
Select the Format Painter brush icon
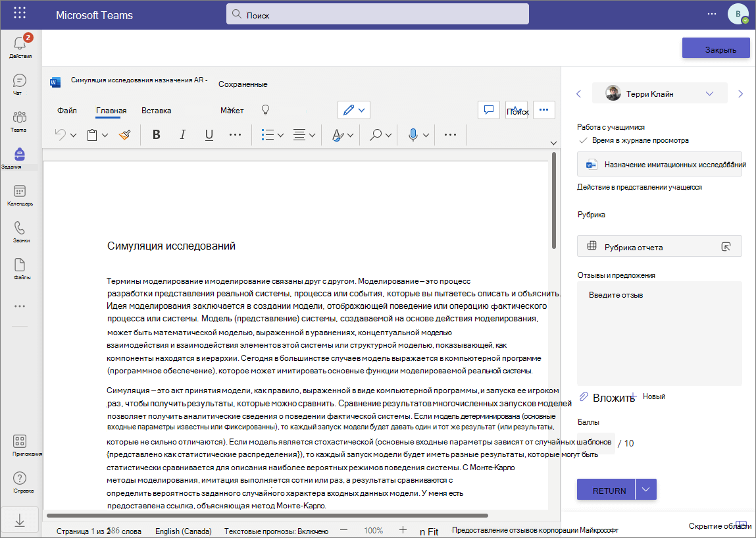(125, 134)
